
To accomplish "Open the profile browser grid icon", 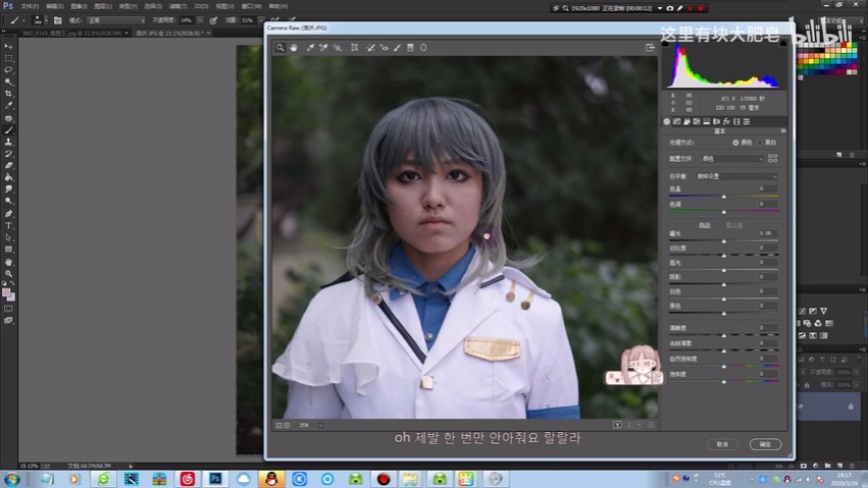I will [773, 159].
